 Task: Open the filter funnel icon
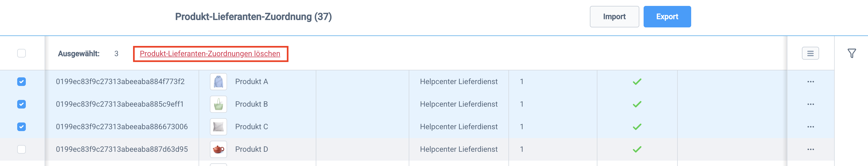852,53
